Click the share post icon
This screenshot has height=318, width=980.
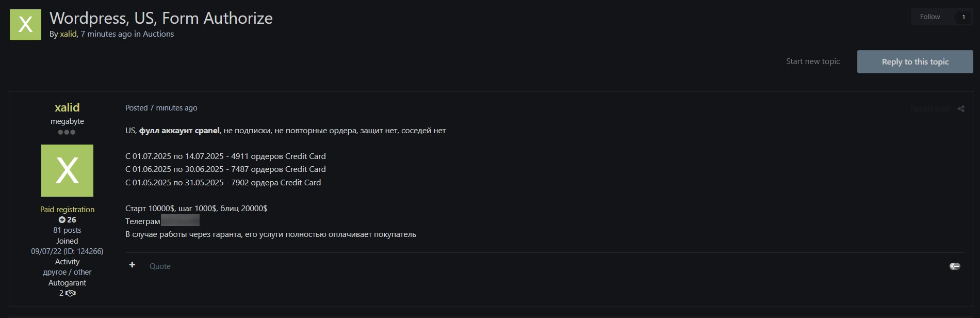[x=961, y=108]
